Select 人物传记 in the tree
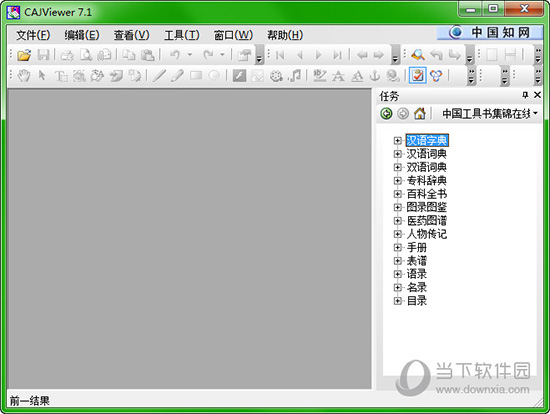550x414 pixels. [427, 234]
